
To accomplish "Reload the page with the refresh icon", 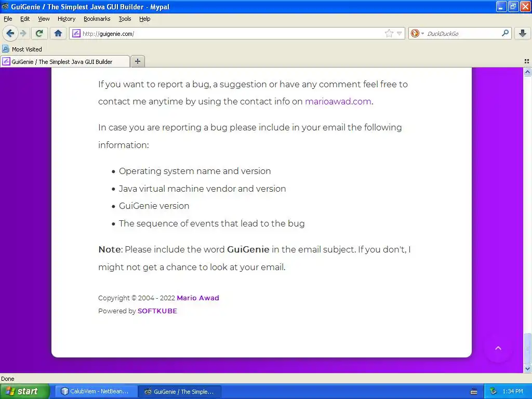I will (x=39, y=33).
